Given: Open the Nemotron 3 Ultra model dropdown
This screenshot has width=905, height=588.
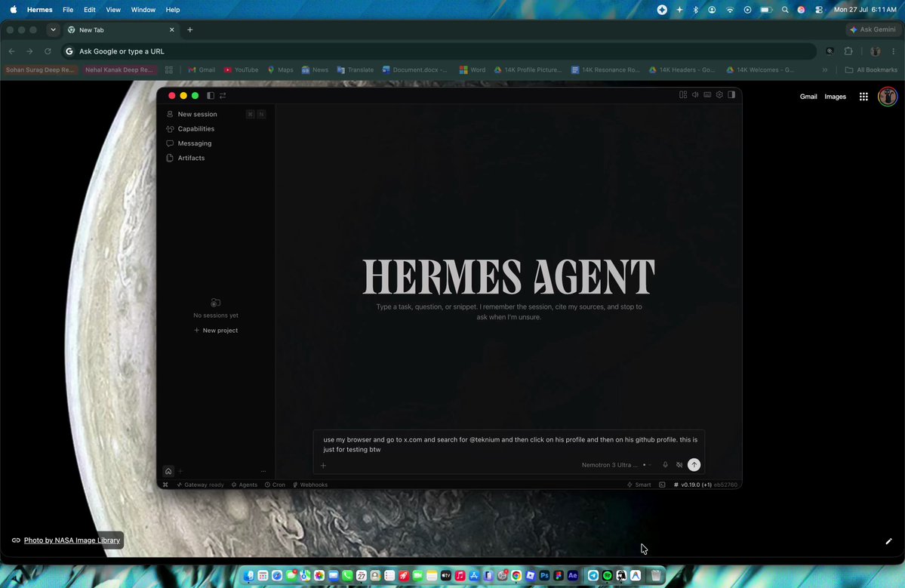Looking at the screenshot, I should click(616, 465).
